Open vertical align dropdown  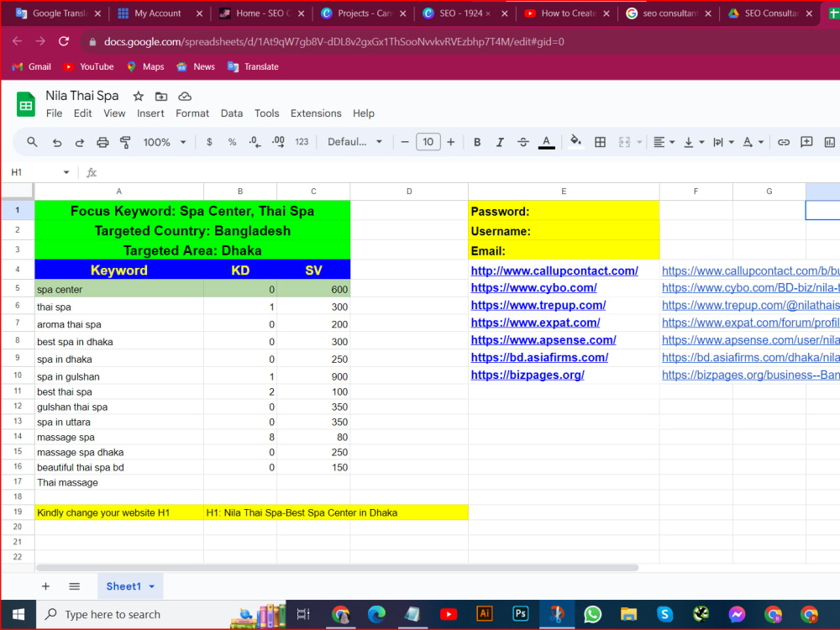pos(694,142)
